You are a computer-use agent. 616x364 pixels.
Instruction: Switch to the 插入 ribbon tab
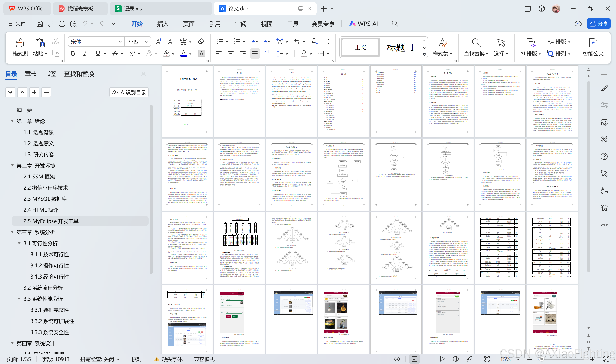click(x=163, y=24)
